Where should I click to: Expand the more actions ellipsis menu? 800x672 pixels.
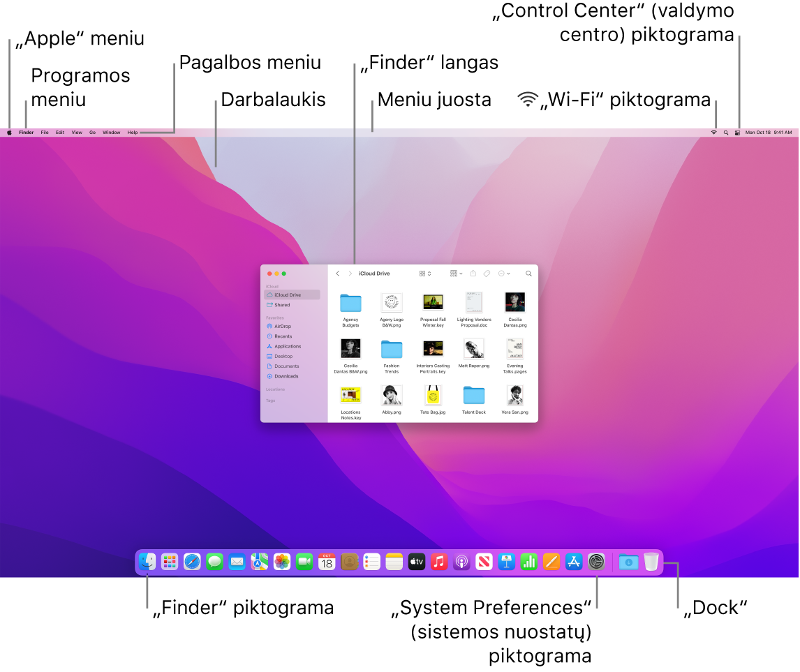(502, 273)
